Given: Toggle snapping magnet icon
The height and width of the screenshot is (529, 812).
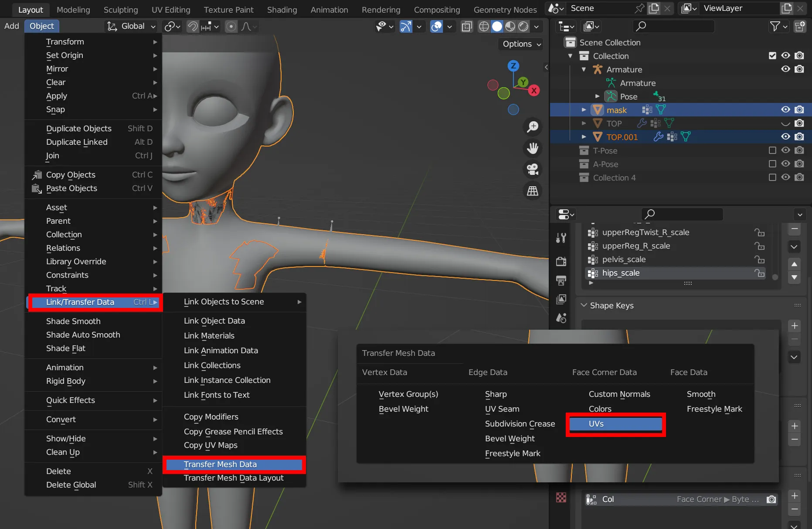Looking at the screenshot, I should pyautogui.click(x=193, y=27).
